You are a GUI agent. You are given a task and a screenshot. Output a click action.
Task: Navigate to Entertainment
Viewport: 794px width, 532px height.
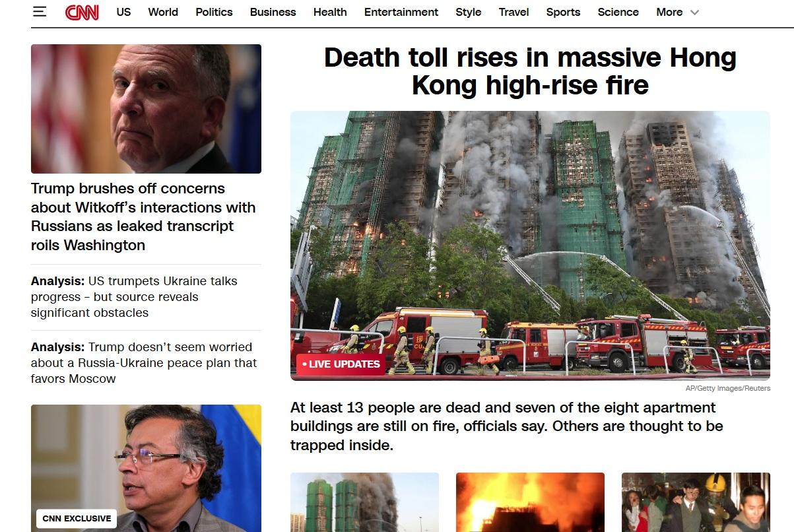(x=401, y=12)
